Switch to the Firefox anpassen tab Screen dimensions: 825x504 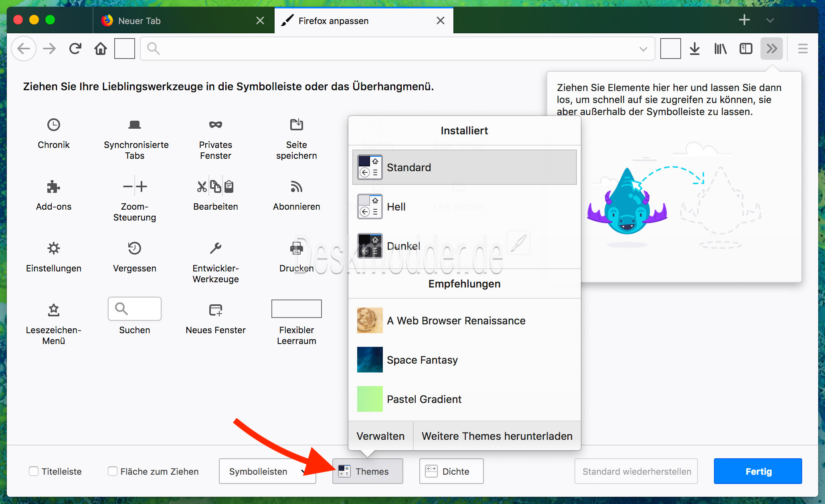(364, 20)
